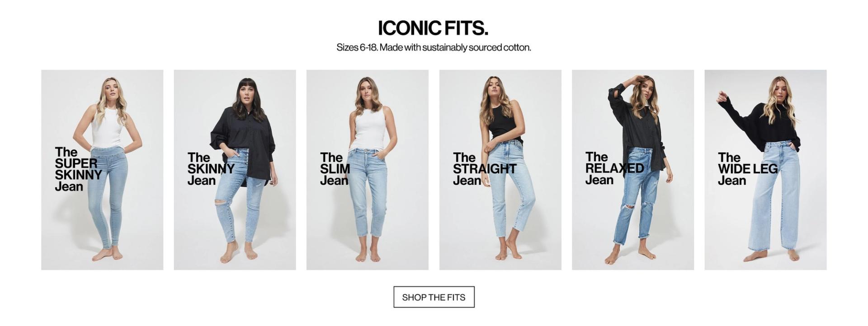Viewport: 868px width, 326px height.
Task: Click "The SLIM Jean" label text
Action: [335, 169]
